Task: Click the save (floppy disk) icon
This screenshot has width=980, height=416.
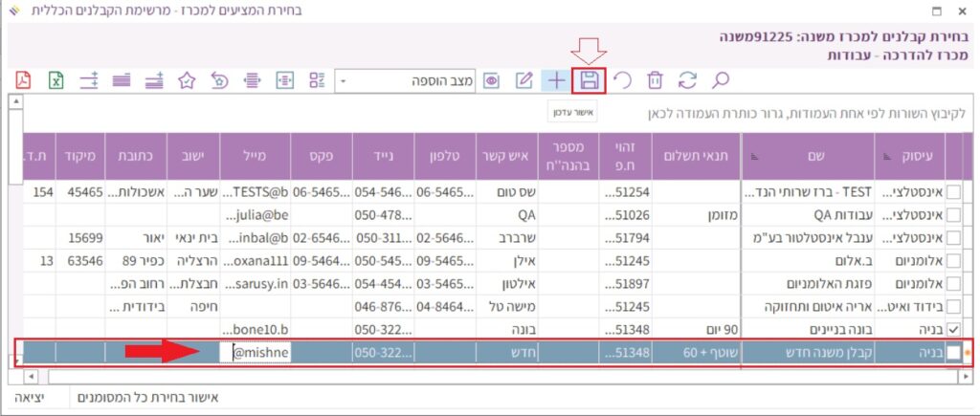Action: click(590, 80)
